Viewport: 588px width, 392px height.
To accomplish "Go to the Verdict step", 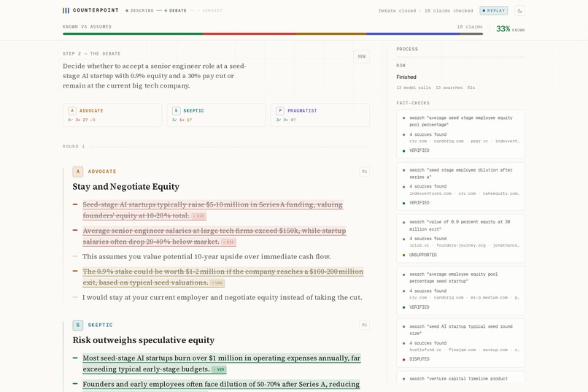I will (210, 10).
